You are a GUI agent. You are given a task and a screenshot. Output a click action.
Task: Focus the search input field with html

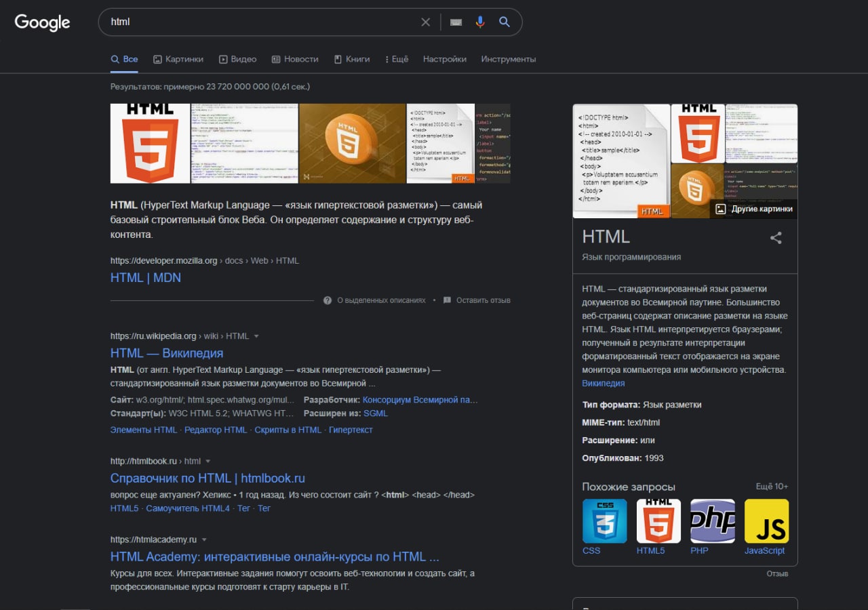click(261, 22)
